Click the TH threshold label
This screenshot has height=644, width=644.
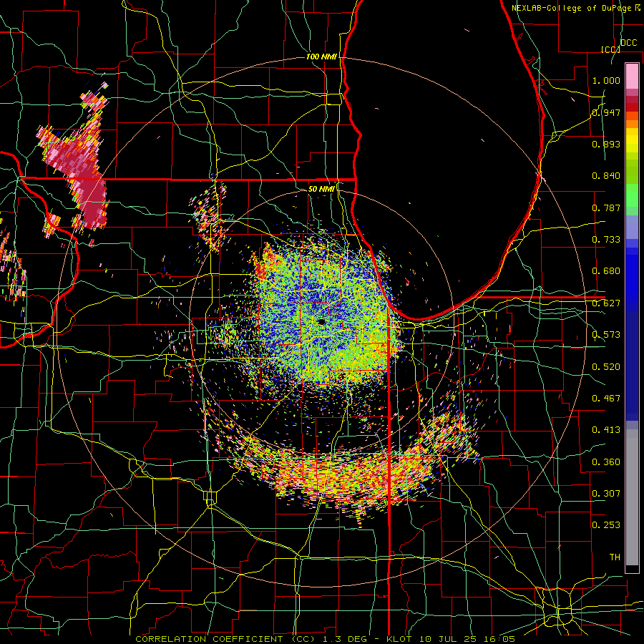pyautogui.click(x=615, y=557)
